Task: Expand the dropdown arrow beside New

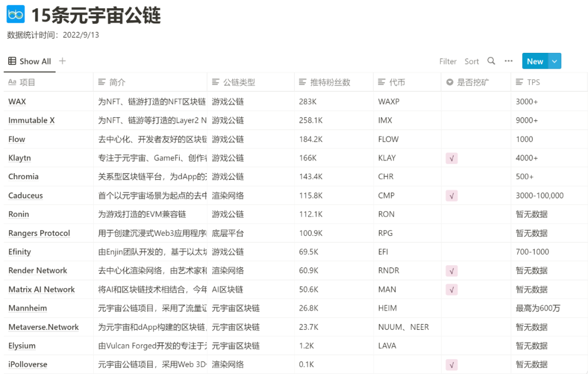Action: [x=554, y=61]
